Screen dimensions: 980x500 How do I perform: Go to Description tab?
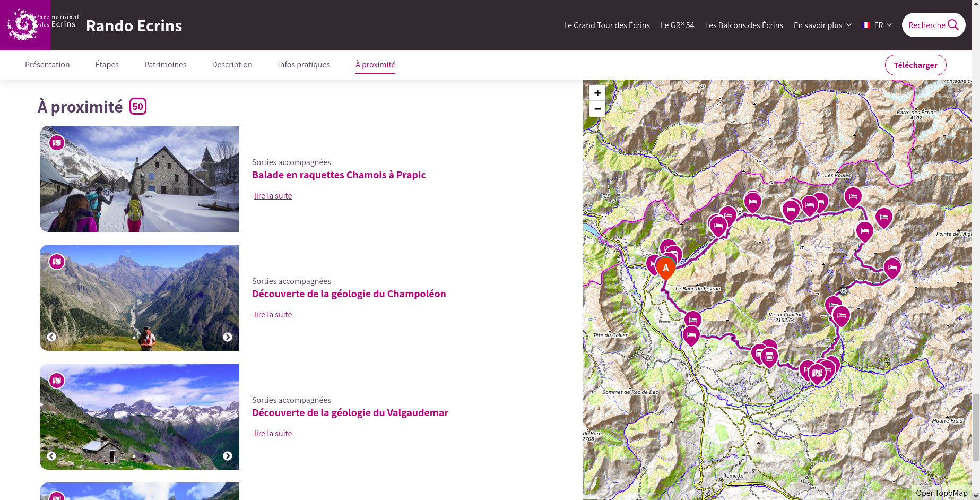click(x=232, y=65)
